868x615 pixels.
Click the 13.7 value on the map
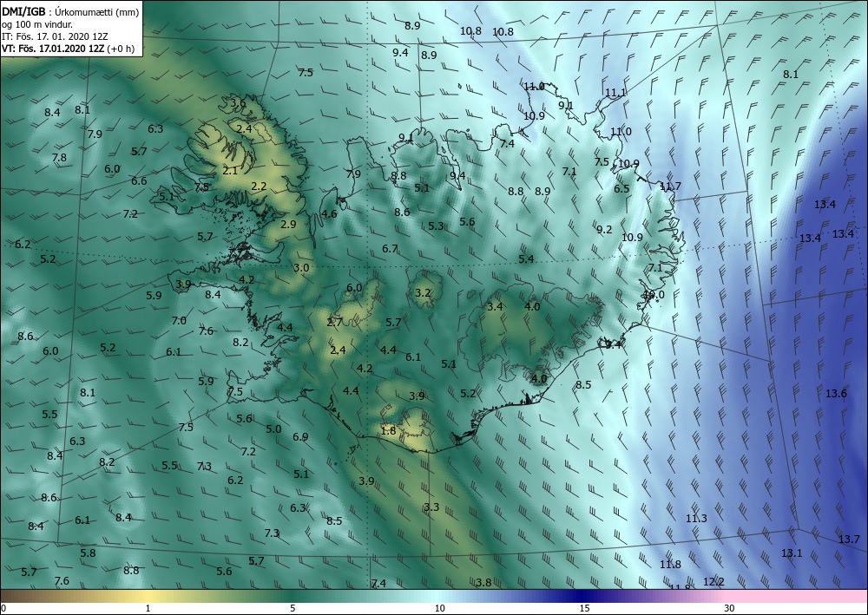pos(849,539)
